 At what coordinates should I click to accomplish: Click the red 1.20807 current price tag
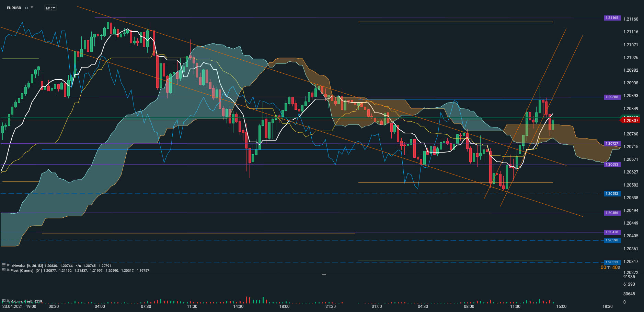[631, 120]
